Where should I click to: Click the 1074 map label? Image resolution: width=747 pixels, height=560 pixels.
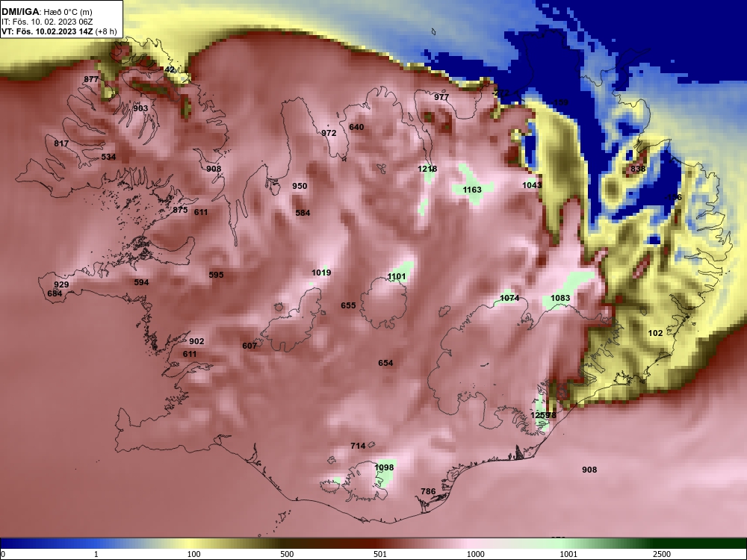(509, 298)
